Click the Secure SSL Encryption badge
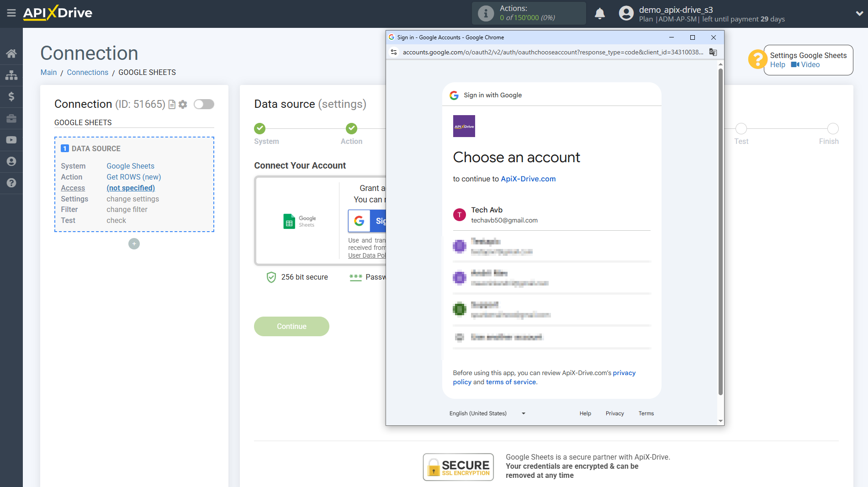The height and width of the screenshot is (487, 868). tap(458, 467)
